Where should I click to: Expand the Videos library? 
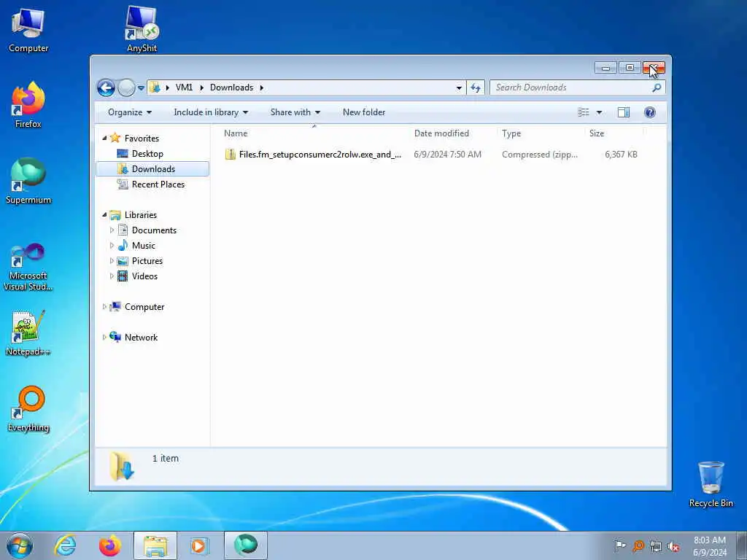click(x=112, y=276)
